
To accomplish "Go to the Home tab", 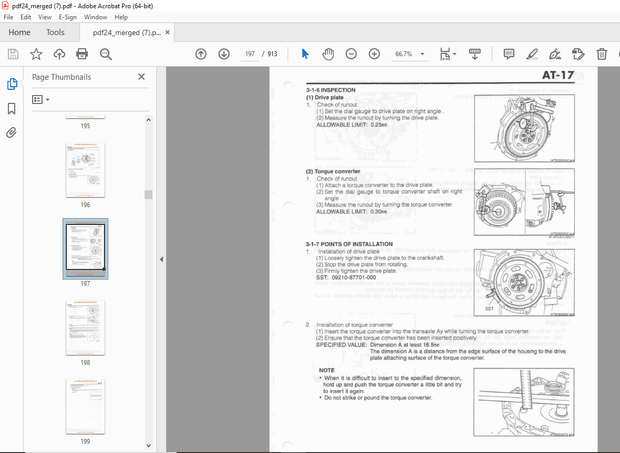I will [19, 32].
